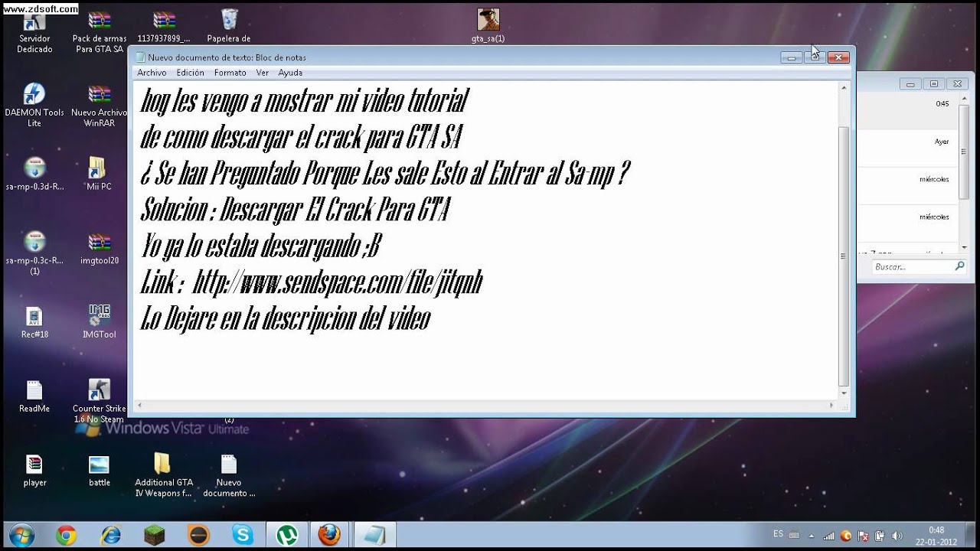Switch to the Notepad taskbar button
The width and height of the screenshot is (980, 551).
click(374, 536)
